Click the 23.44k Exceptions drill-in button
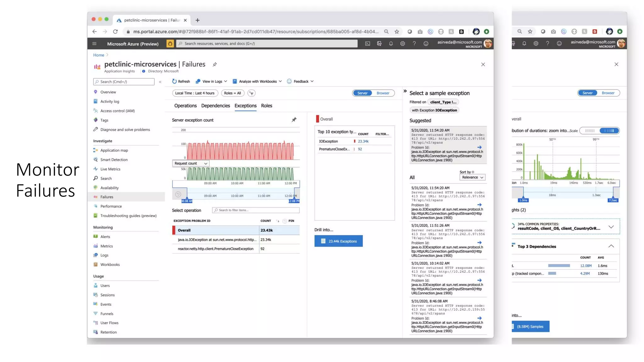The width and height of the screenshot is (644, 362). tap(338, 241)
